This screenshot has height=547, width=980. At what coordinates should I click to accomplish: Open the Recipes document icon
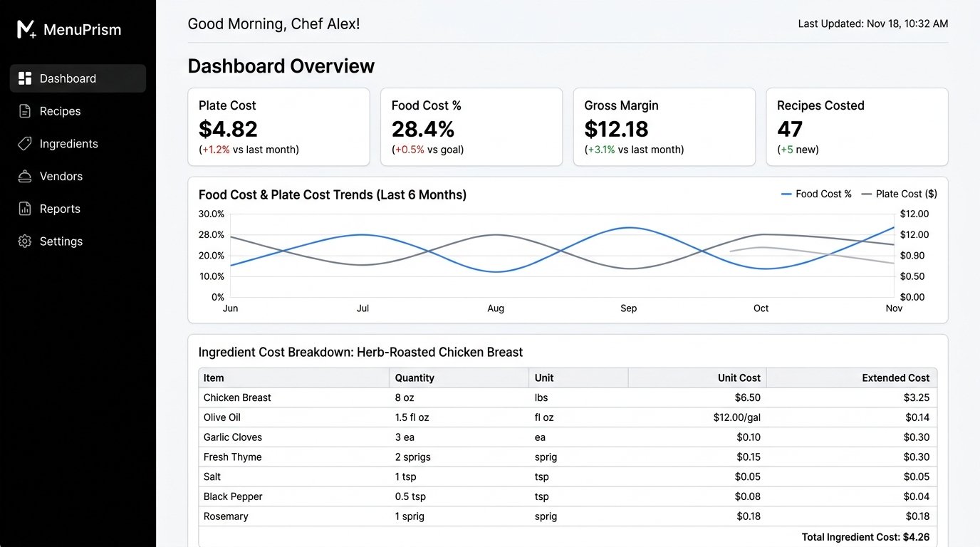click(25, 111)
